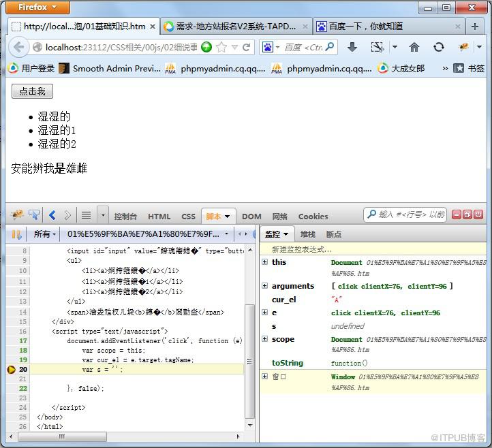
Task: Click the 安能辨我是雄雌 text
Action: coord(49,168)
